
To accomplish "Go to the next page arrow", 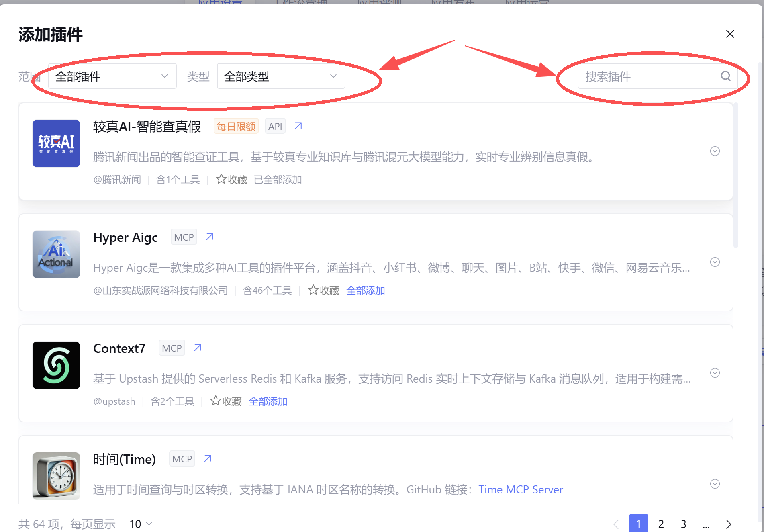I will (x=729, y=524).
